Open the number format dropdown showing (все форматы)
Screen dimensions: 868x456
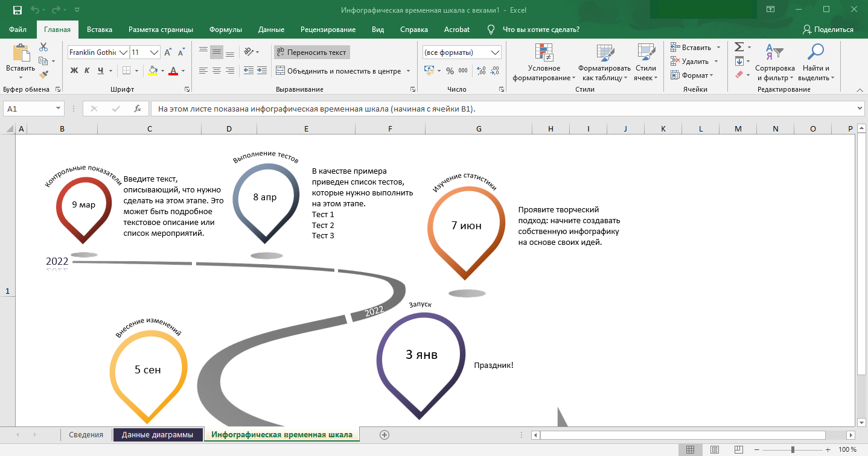[x=460, y=52]
